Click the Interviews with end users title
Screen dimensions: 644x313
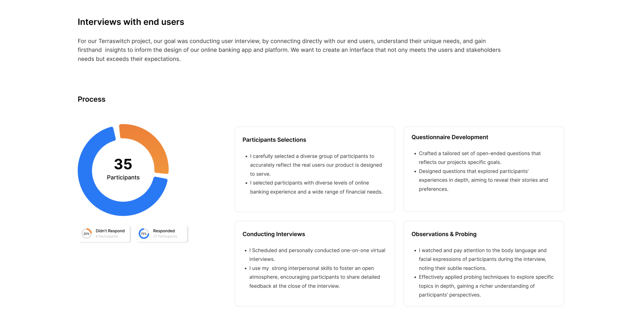coord(131,22)
